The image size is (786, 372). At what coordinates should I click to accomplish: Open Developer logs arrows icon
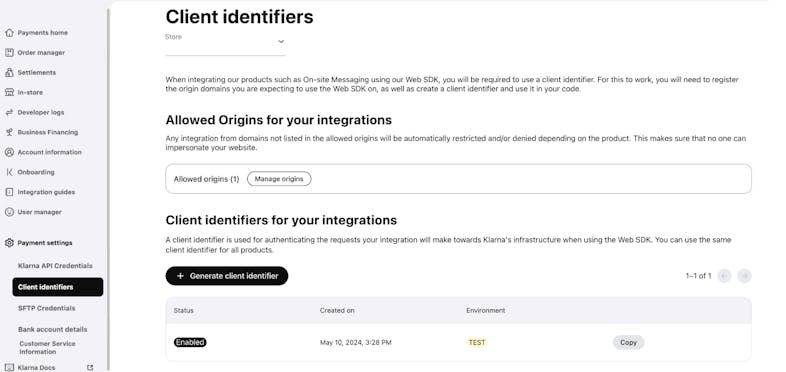[x=9, y=112]
